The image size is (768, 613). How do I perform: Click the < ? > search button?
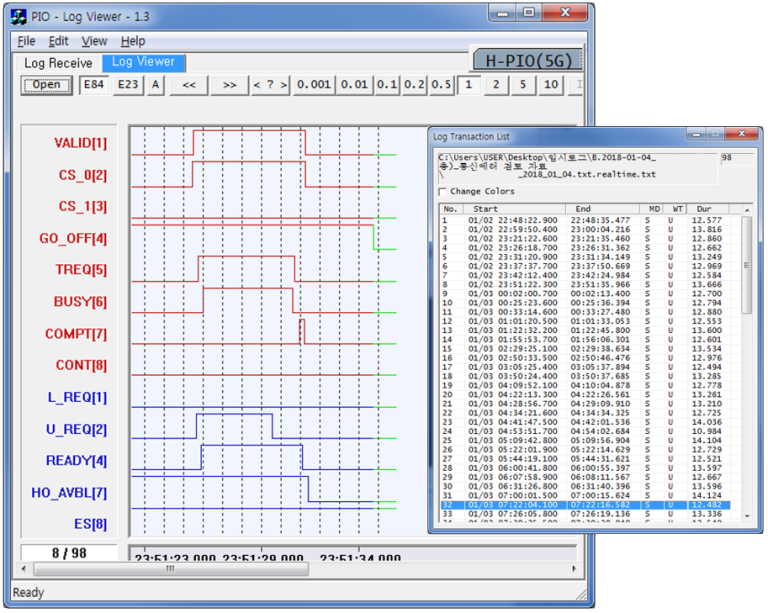[269, 85]
